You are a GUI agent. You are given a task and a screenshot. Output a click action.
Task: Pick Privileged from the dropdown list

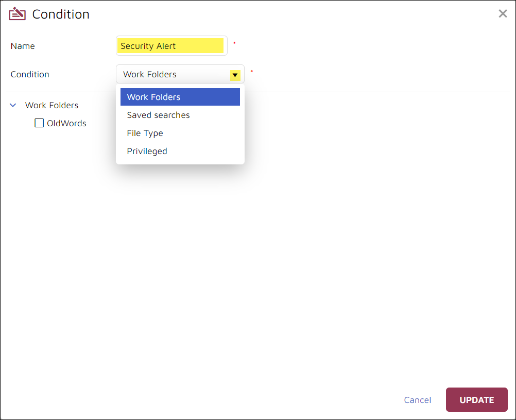(147, 151)
